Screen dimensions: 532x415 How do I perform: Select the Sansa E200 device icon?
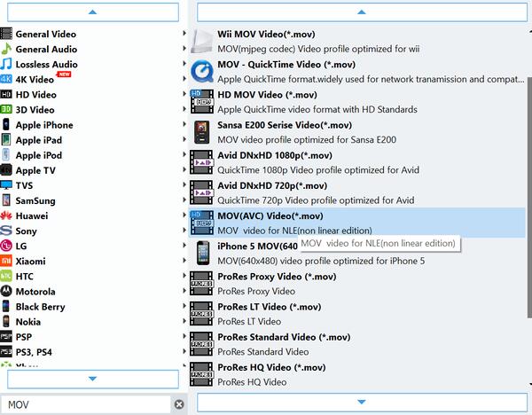[x=202, y=131]
